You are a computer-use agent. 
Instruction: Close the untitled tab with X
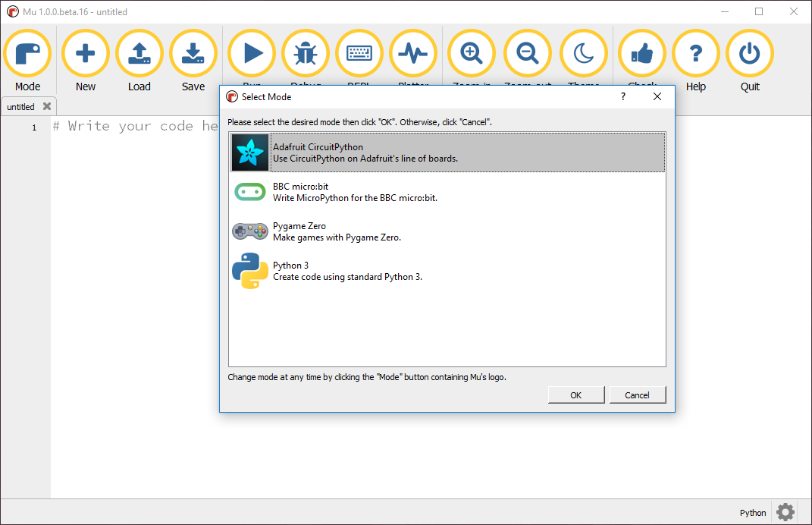point(47,107)
